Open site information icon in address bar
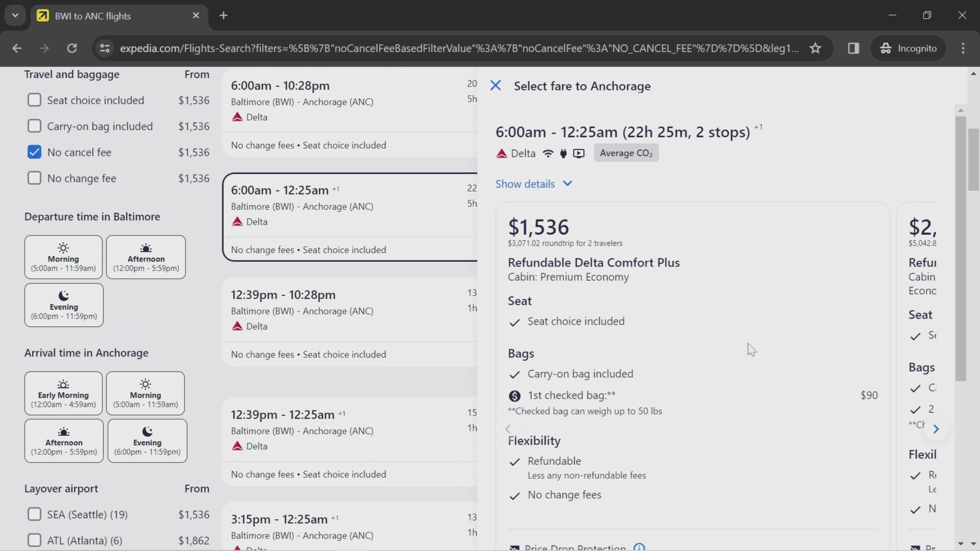 [x=105, y=48]
